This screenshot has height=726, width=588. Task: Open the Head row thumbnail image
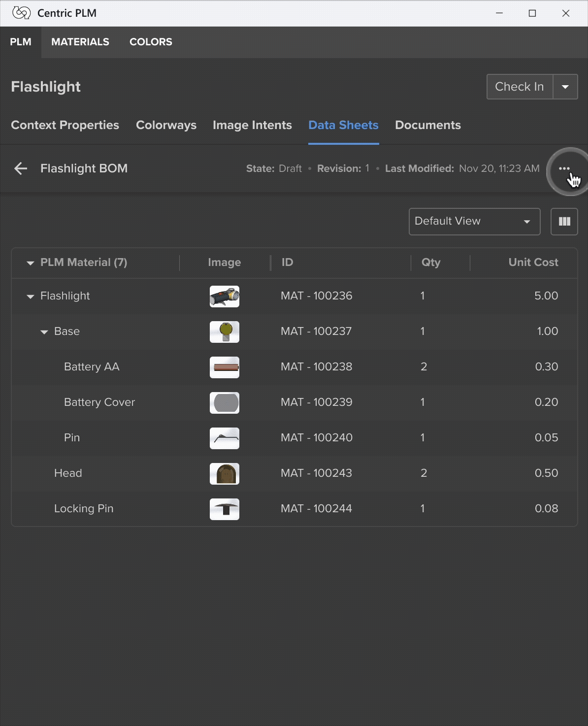point(225,474)
